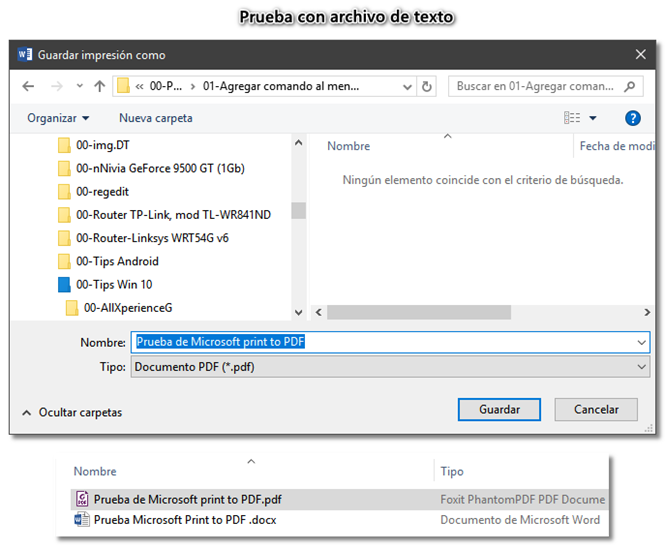
Task: Select the 00-regedit folder
Action: tap(93, 192)
